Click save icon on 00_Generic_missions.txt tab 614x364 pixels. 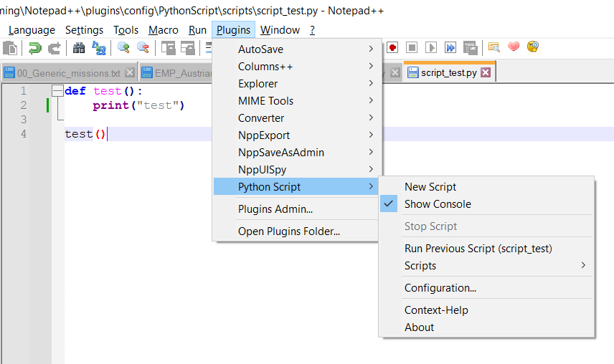(9, 72)
